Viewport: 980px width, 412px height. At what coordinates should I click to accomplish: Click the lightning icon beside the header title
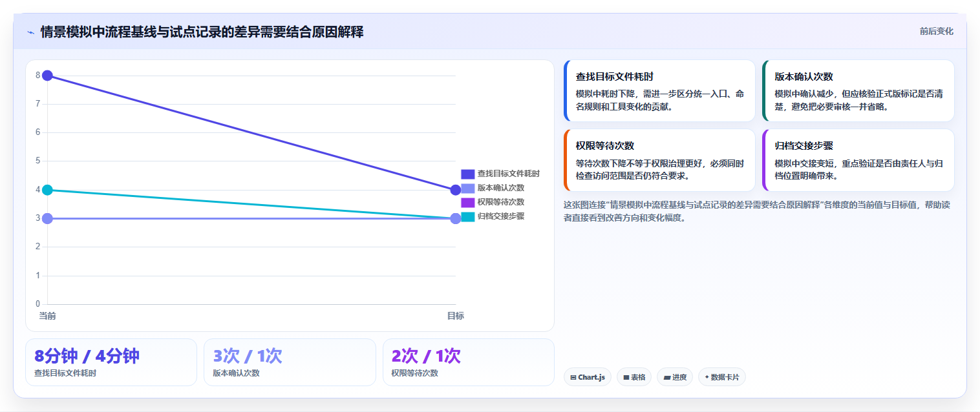coord(30,32)
